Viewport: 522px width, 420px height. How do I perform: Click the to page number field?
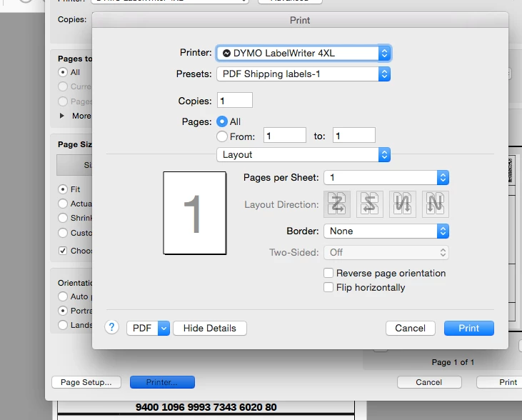coord(354,135)
